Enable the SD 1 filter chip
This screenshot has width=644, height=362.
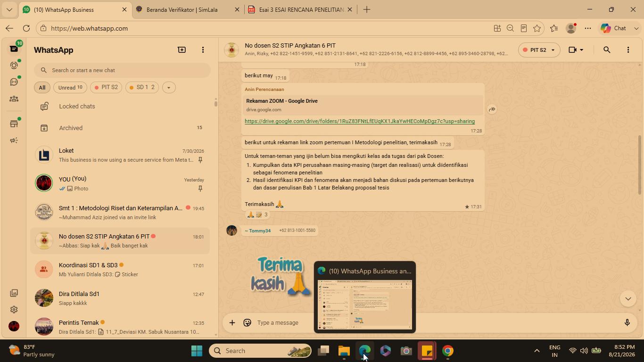tap(142, 87)
